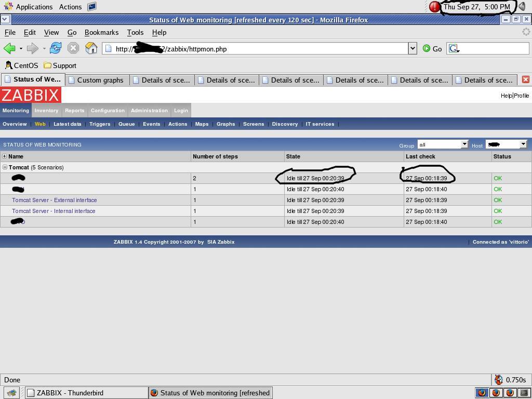Select the Inventory main tab
Viewport: 532px width, 399px height.
46,110
